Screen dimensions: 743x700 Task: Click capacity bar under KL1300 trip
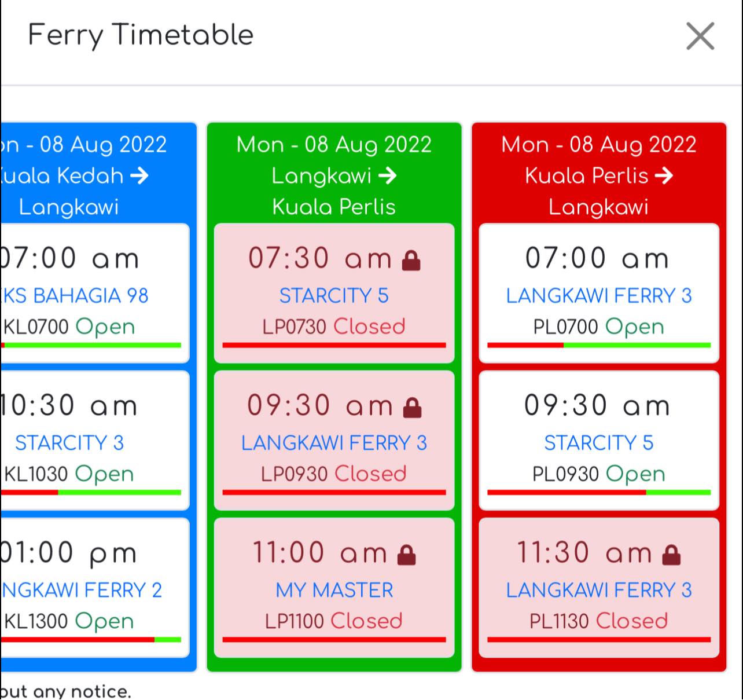pyautogui.click(x=91, y=639)
